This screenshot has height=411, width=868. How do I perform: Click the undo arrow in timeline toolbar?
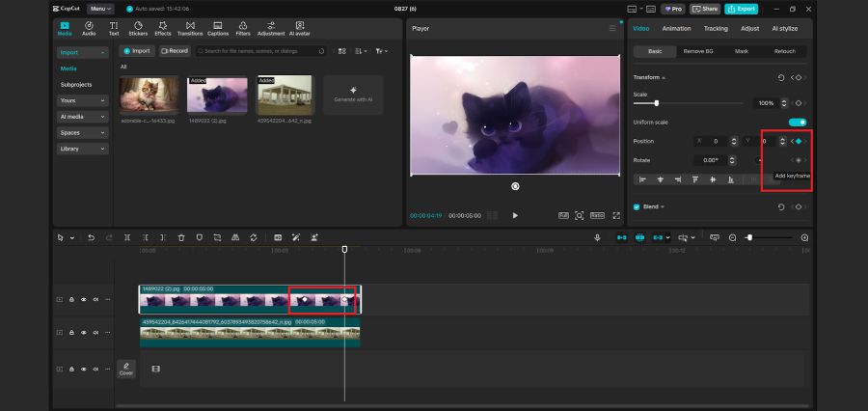pyautogui.click(x=91, y=237)
